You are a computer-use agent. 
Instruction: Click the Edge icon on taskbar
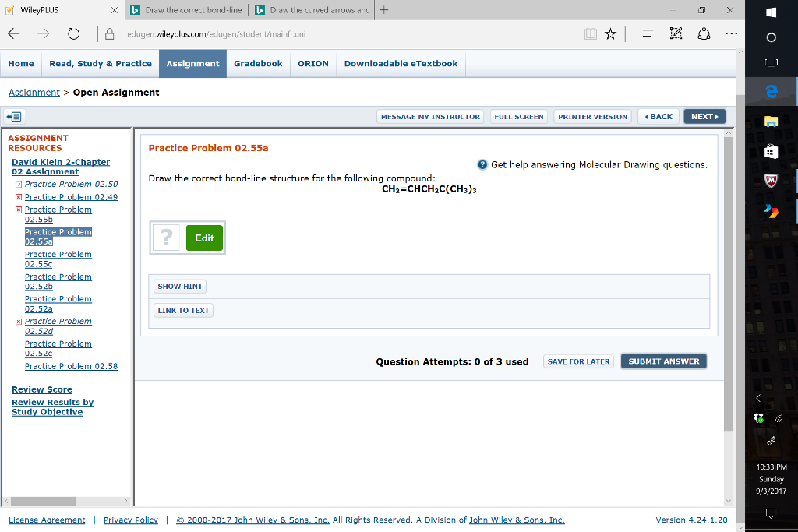[x=772, y=91]
